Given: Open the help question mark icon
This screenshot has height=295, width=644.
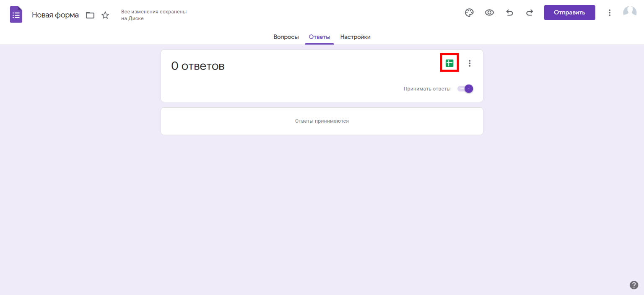Looking at the screenshot, I should (634, 285).
